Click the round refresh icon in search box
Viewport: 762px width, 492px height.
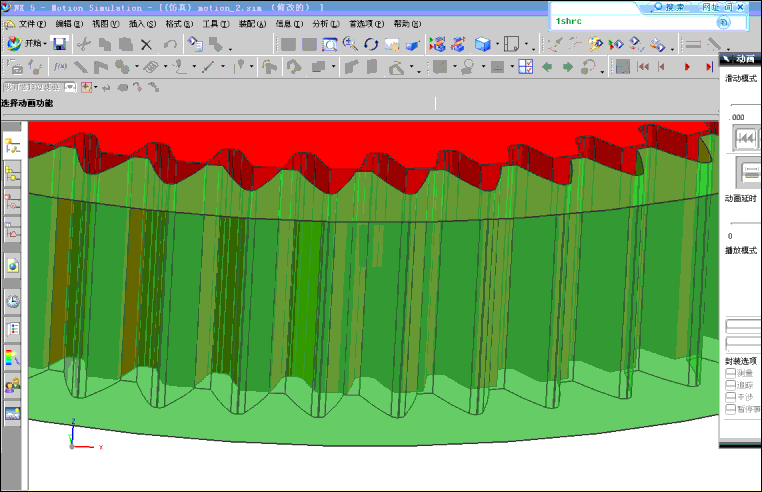[x=723, y=22]
